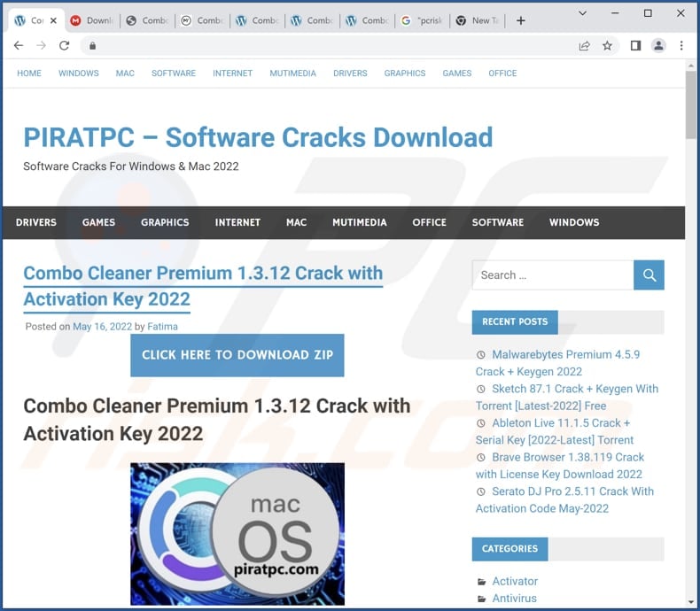Click the browser forward arrow
The image size is (700, 611).
point(41,45)
